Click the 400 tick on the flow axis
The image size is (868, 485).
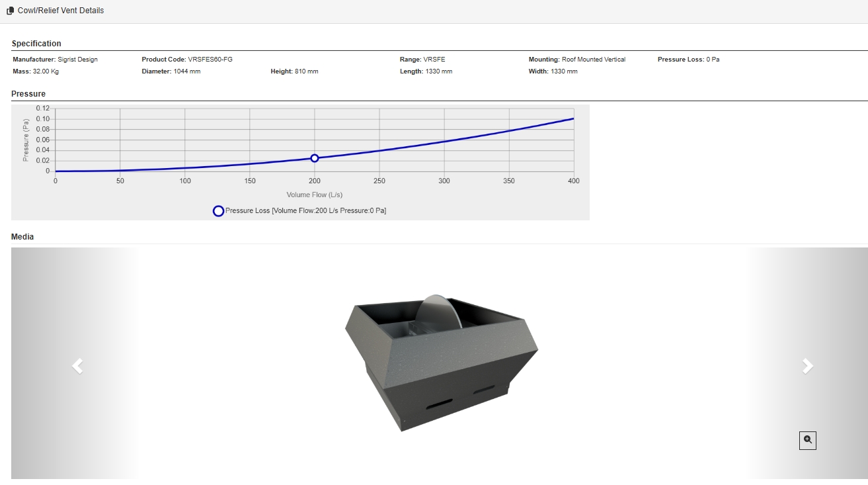[x=573, y=181]
